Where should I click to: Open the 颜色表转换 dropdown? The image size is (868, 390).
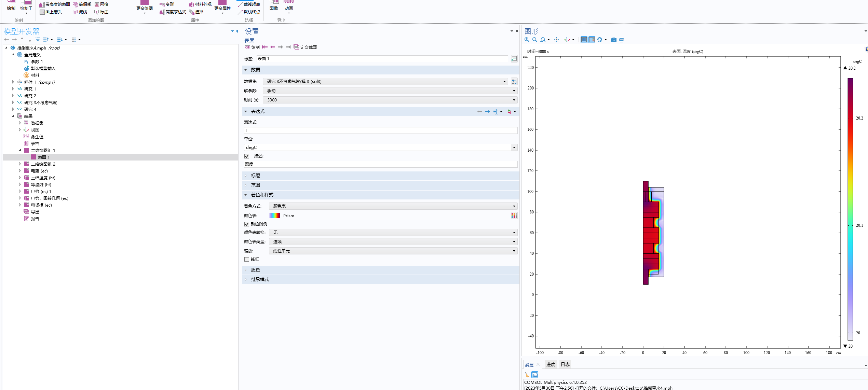click(393, 233)
